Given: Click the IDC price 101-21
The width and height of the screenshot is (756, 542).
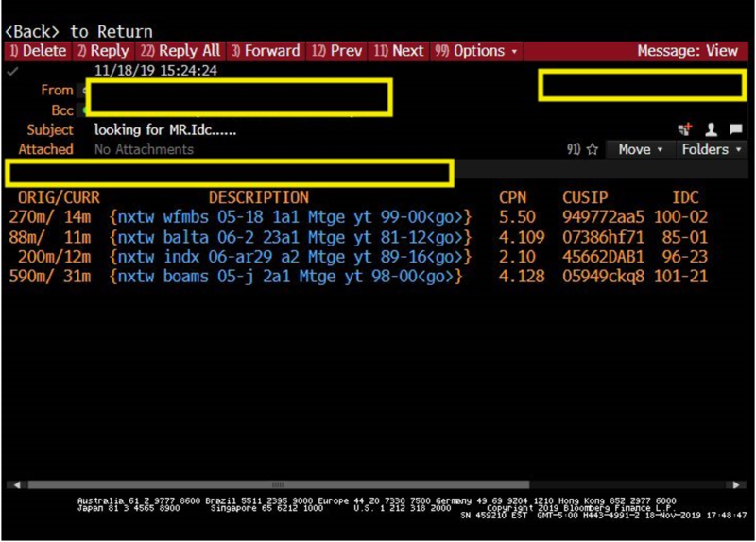Looking at the screenshot, I should (680, 277).
